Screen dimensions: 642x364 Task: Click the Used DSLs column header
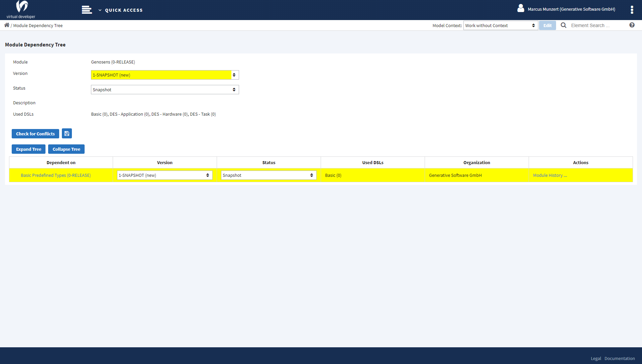(373, 163)
